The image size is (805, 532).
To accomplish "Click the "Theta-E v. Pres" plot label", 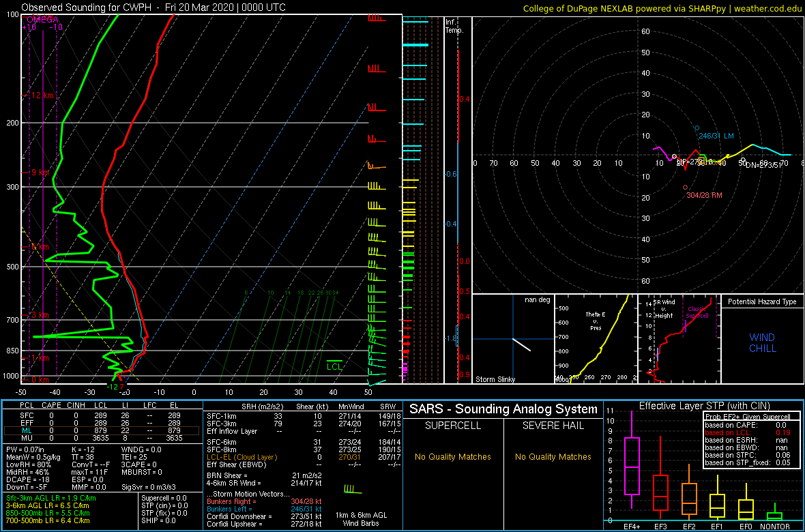I will 596,321.
